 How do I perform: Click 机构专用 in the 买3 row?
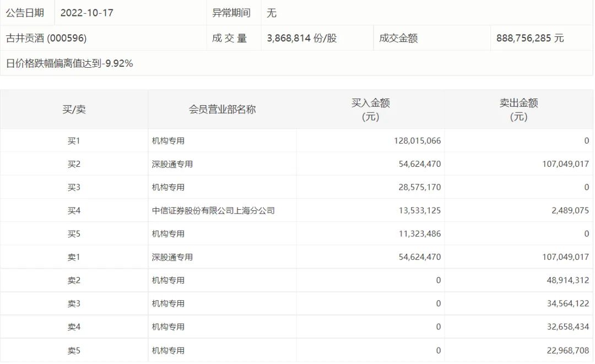tap(168, 187)
